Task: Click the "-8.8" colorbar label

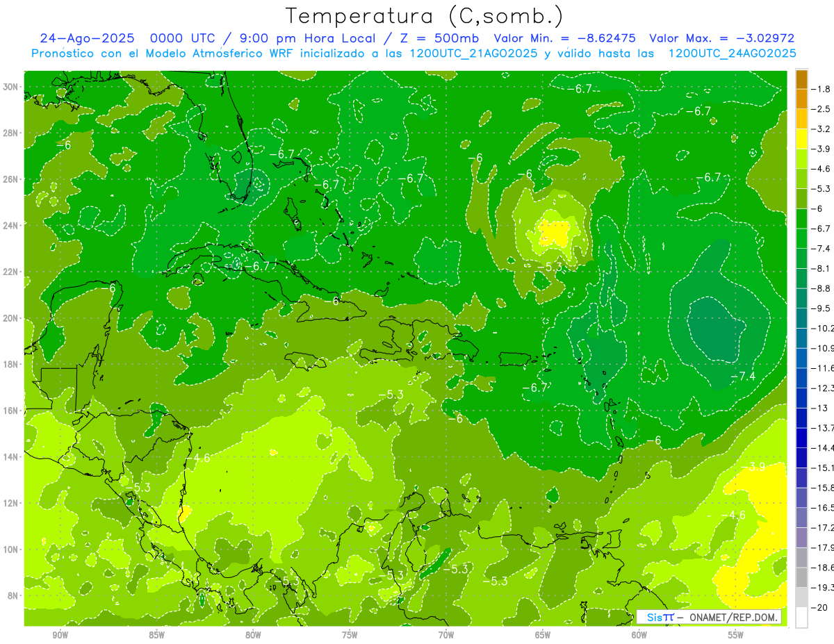Action: [x=821, y=288]
